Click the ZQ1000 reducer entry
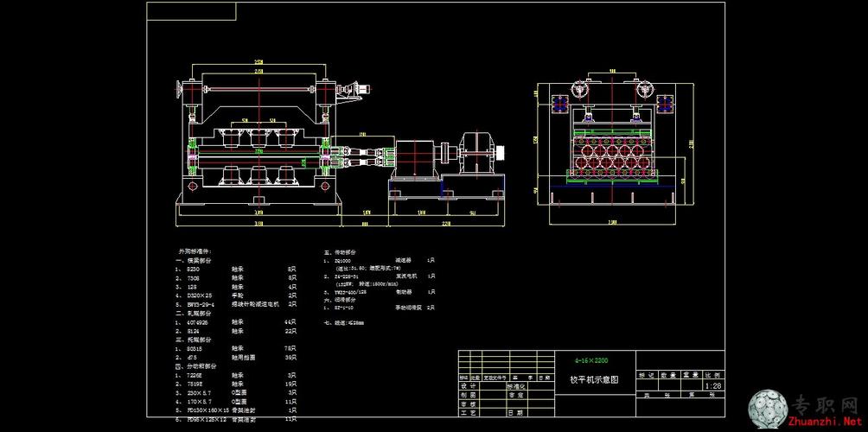This screenshot has width=868, height=432. (x=344, y=259)
